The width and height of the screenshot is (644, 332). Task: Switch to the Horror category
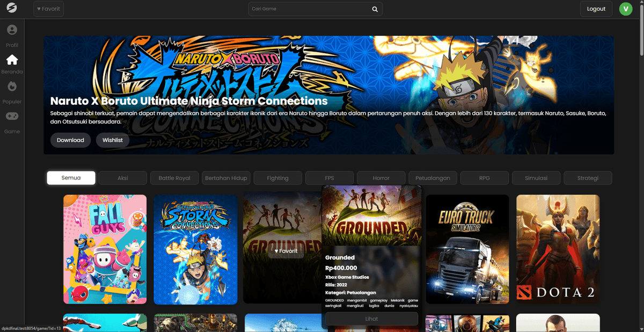click(x=381, y=178)
